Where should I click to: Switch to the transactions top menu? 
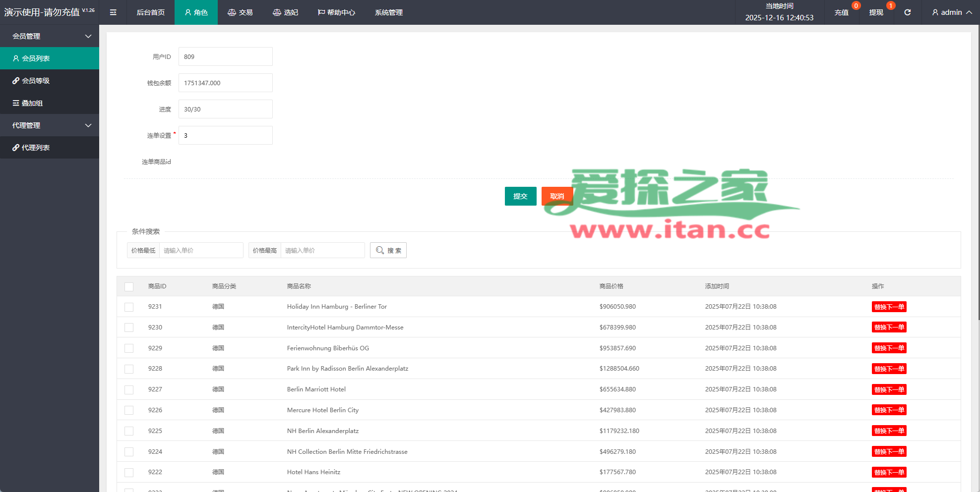pyautogui.click(x=240, y=12)
